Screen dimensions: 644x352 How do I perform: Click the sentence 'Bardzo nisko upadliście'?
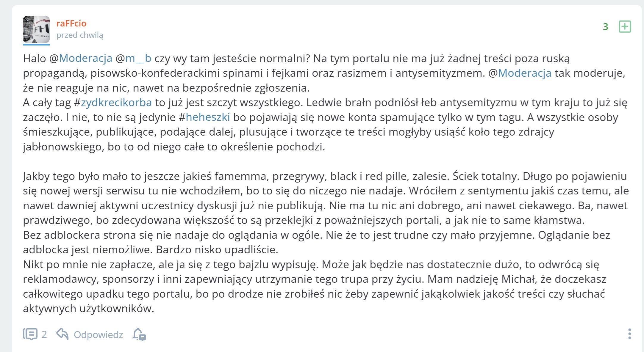point(217,250)
